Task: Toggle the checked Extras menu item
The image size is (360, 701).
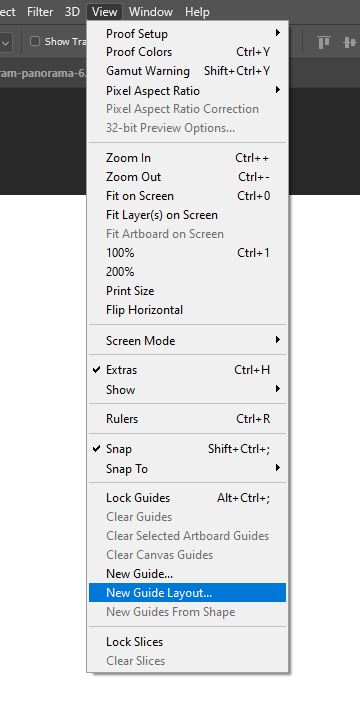Action: [187, 370]
